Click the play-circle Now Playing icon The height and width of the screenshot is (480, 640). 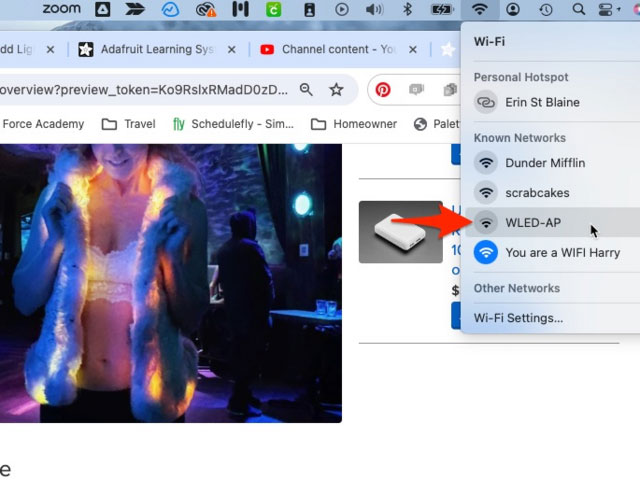(342, 9)
